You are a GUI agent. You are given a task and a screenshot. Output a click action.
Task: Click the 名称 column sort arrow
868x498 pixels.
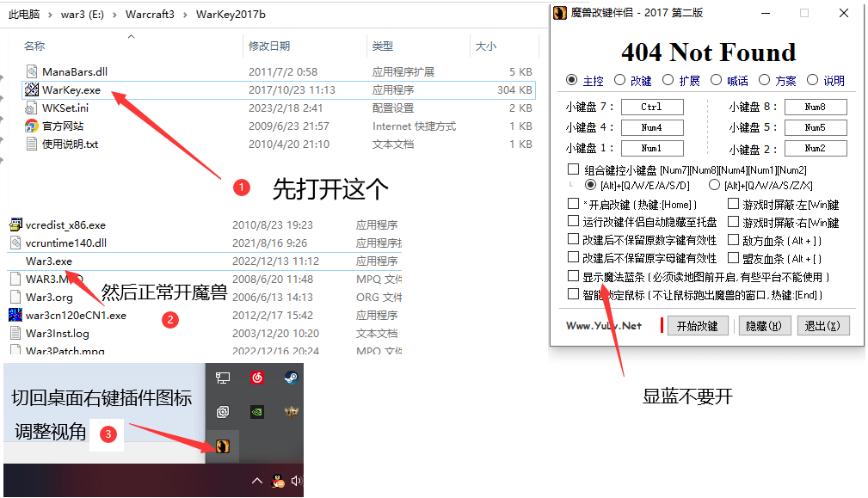tap(132, 36)
